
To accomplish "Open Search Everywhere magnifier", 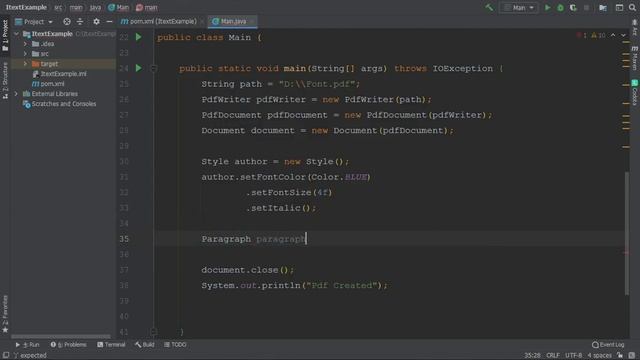I will pyautogui.click(x=632, y=7).
